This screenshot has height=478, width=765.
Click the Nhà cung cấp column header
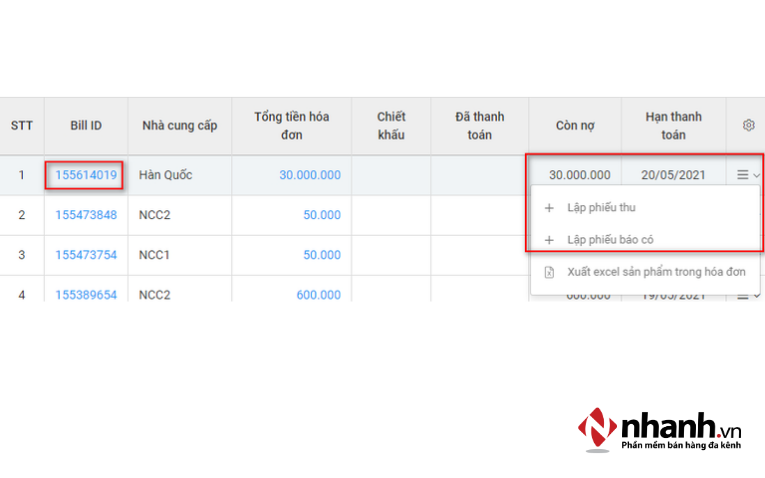pyautogui.click(x=179, y=125)
